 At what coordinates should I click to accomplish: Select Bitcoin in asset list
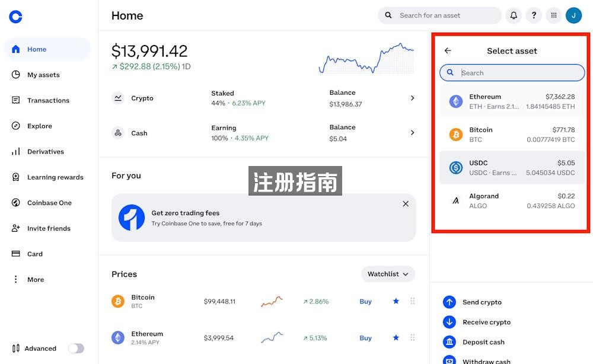pyautogui.click(x=512, y=135)
